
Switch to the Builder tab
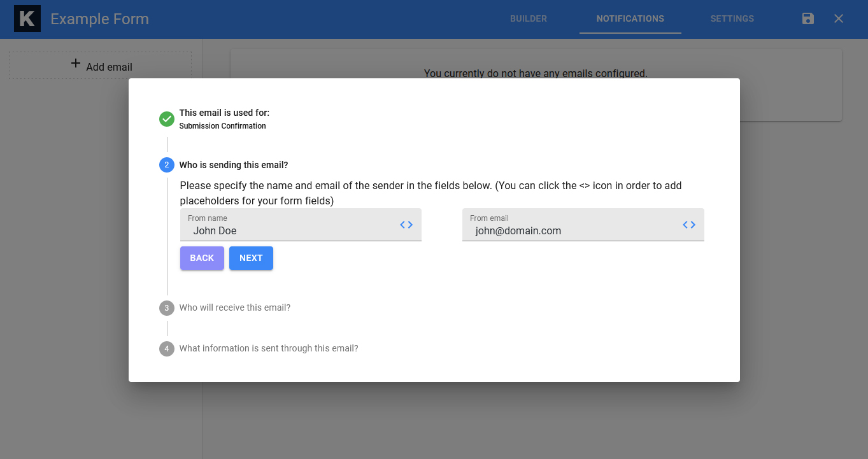529,18
